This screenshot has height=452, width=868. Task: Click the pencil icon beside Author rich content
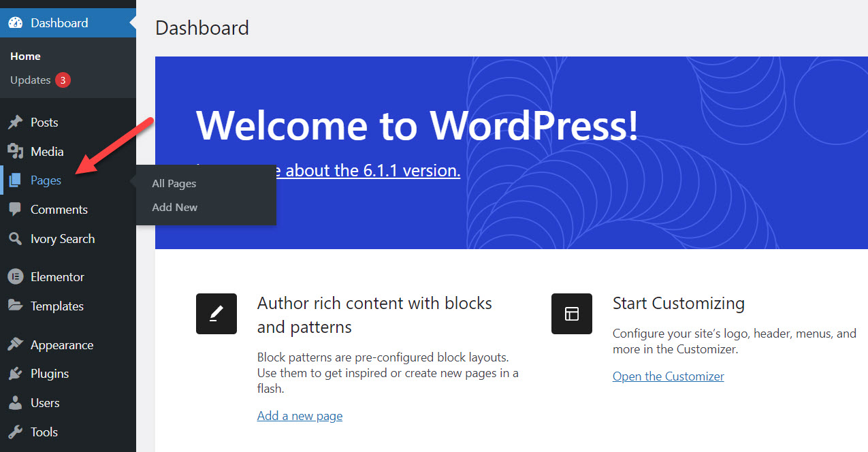tap(216, 314)
